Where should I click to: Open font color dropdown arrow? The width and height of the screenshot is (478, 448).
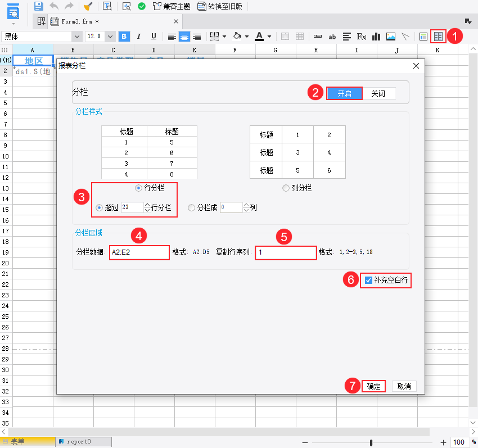[269, 37]
